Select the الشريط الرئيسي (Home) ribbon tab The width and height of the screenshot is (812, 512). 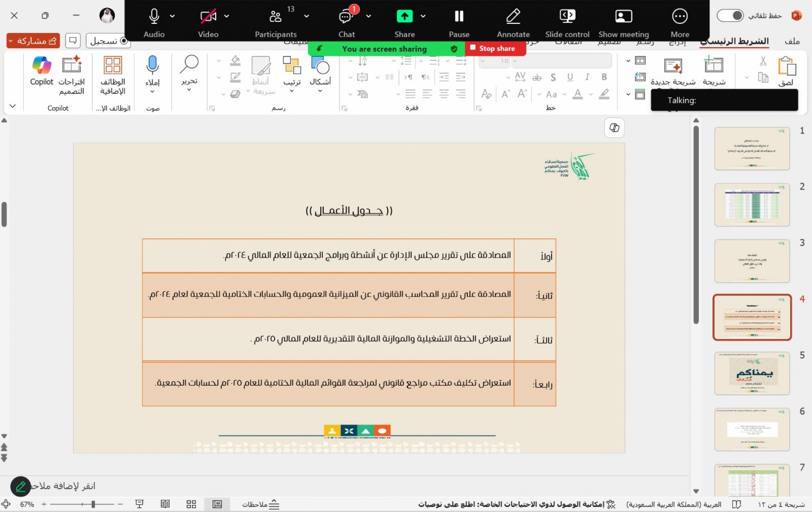click(734, 41)
